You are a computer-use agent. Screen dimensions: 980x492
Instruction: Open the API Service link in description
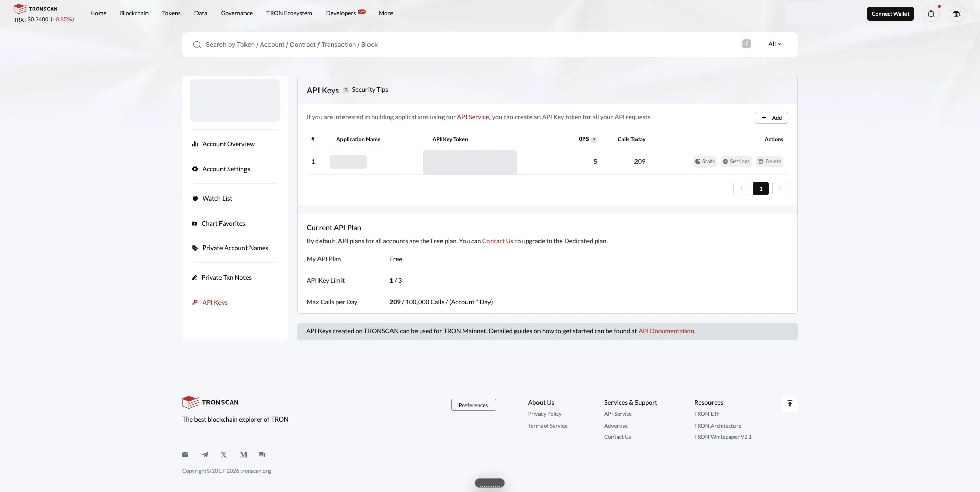[473, 117]
